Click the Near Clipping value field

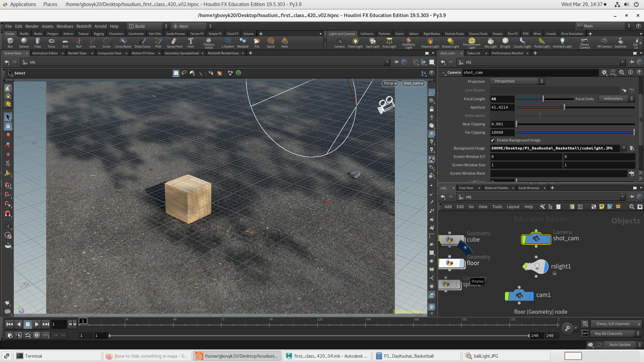tap(502, 124)
